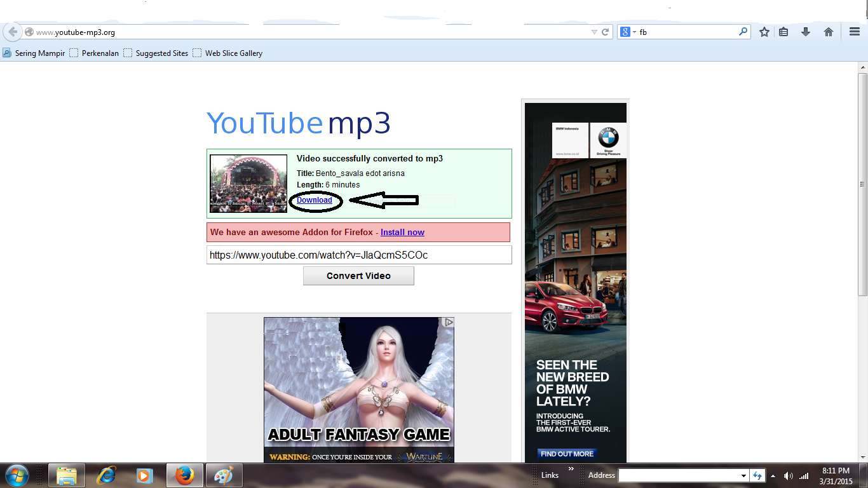Click the title text 'Bento_savala edot arisna'

click(x=360, y=173)
